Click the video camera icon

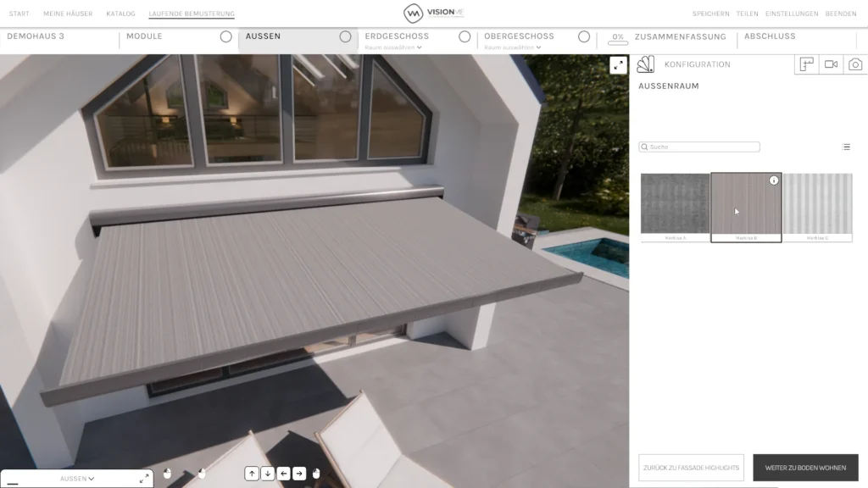(831, 64)
